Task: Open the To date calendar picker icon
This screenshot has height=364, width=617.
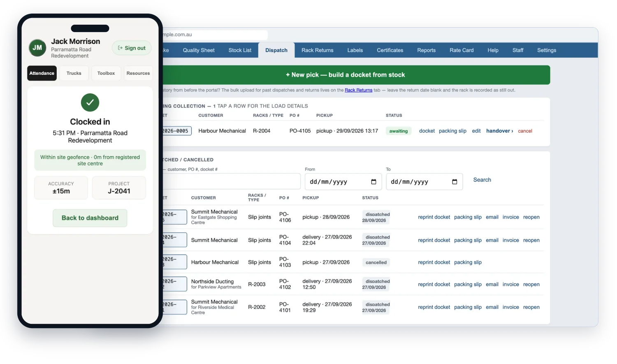Action: pyautogui.click(x=455, y=182)
